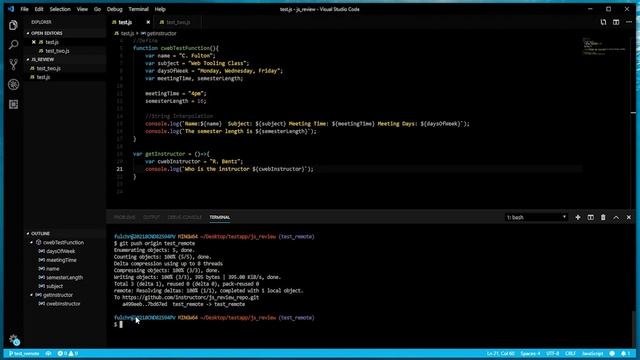Select daysOfWeek in the outline

tap(60, 251)
